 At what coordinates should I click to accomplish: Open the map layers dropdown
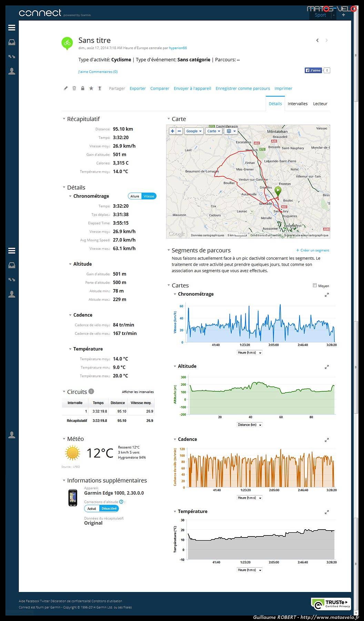(231, 131)
